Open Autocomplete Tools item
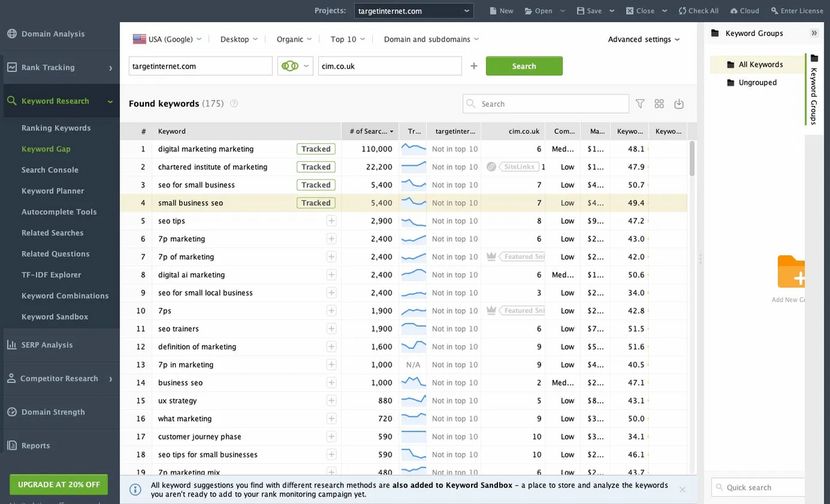The width and height of the screenshot is (830, 504). point(59,212)
